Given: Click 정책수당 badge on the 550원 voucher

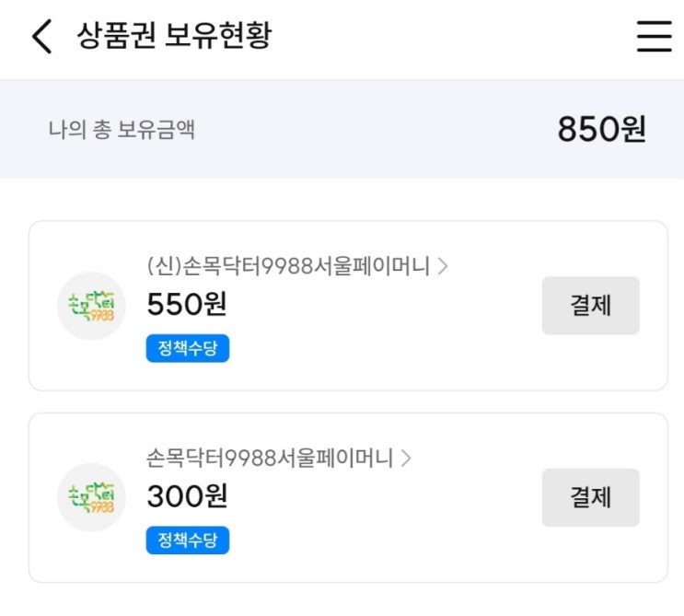Looking at the screenshot, I should point(187,349).
